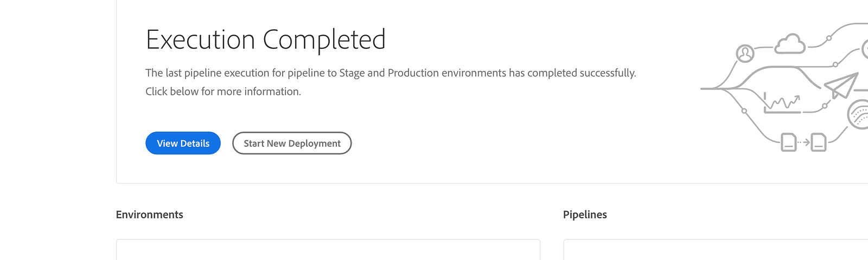Screen dimensions: 868x260
Task: Click the cloud icon in the pipeline graphic
Action: [x=790, y=44]
